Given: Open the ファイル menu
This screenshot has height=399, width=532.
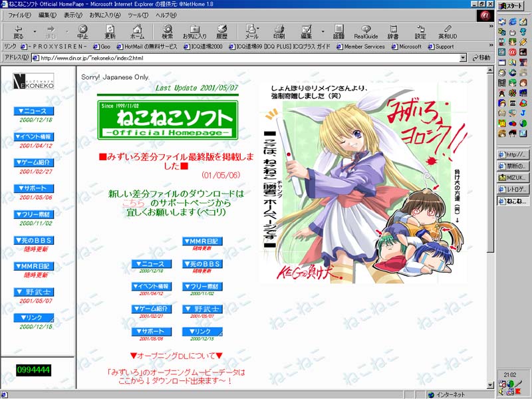Looking at the screenshot, I should [19, 15].
